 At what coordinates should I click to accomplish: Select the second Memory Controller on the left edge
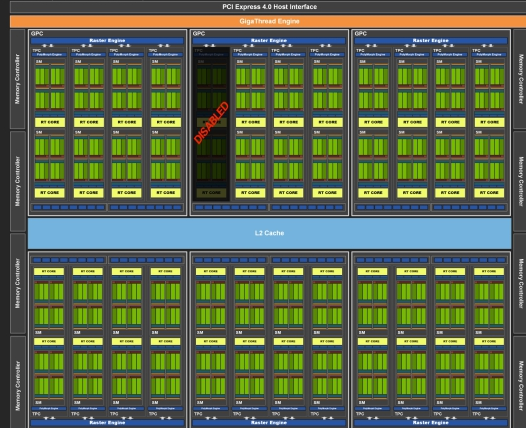coord(18,181)
